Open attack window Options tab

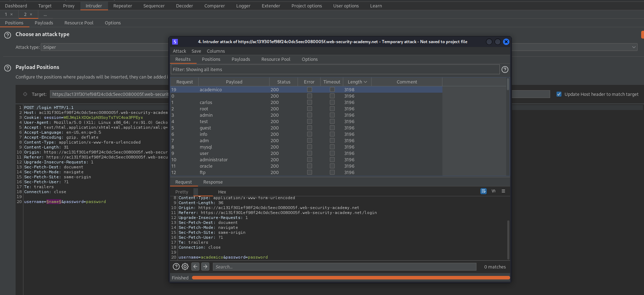(310, 59)
